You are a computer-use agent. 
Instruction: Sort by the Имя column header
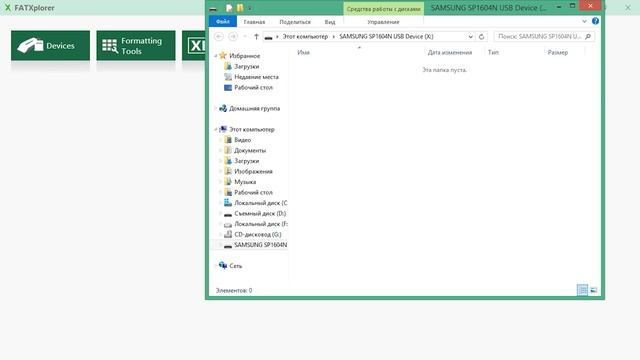pos(303,52)
